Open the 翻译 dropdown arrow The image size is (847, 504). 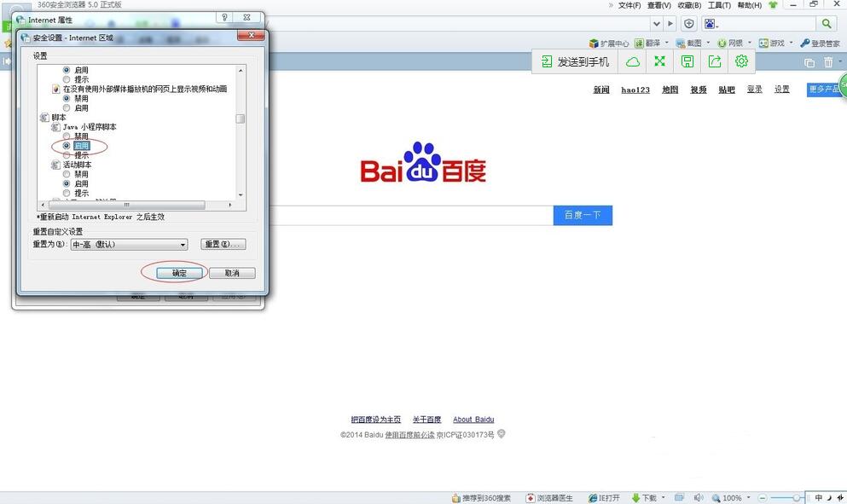pos(666,43)
